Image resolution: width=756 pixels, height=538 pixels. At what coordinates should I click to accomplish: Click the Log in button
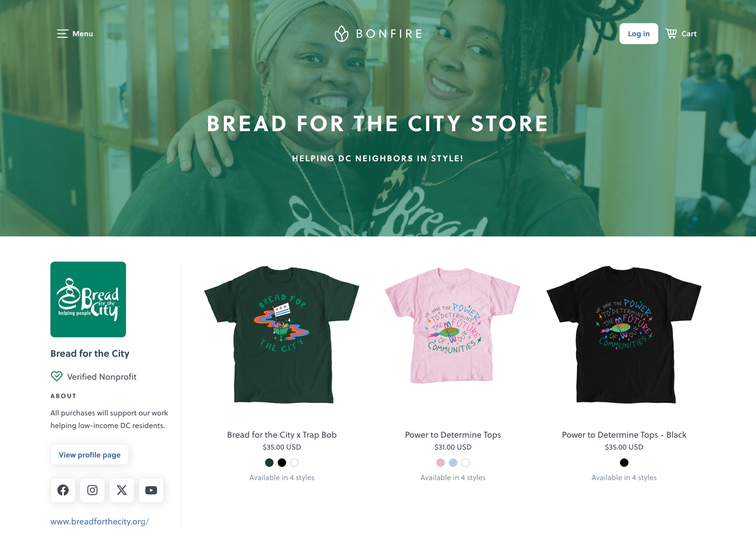[x=638, y=33]
